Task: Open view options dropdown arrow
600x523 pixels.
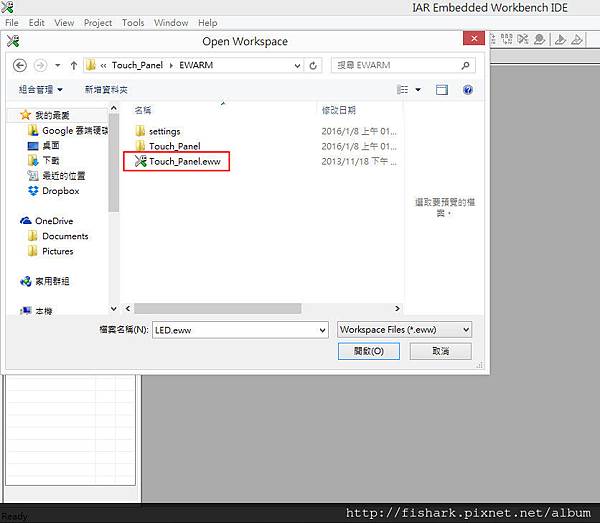Action: pyautogui.click(x=418, y=90)
